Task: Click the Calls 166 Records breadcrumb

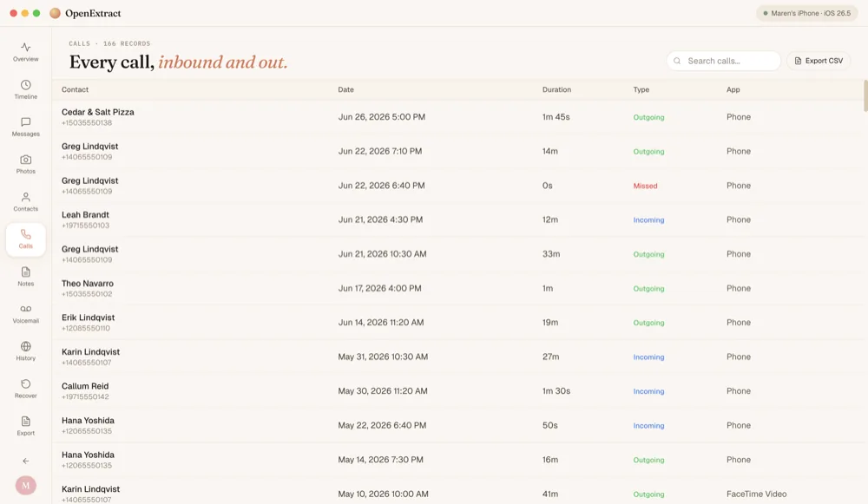Action: pyautogui.click(x=109, y=43)
